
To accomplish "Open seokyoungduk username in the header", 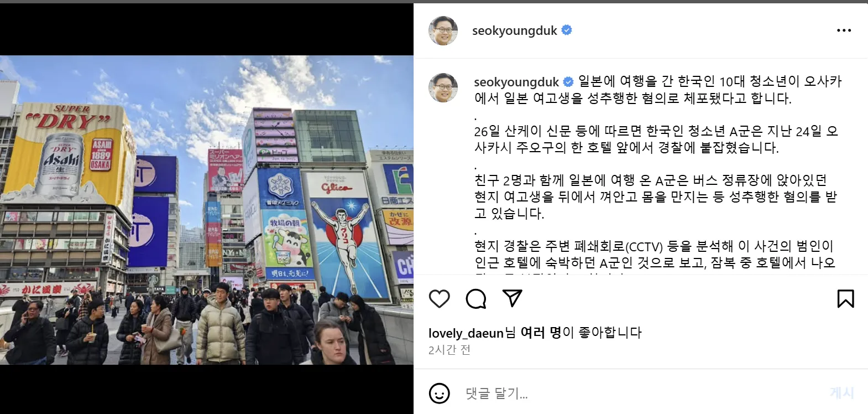I will click(x=514, y=30).
